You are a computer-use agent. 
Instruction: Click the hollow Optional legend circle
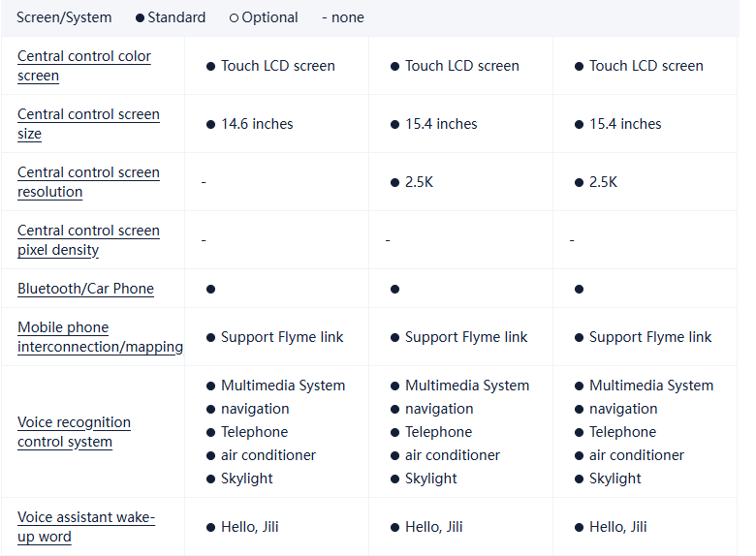point(234,17)
